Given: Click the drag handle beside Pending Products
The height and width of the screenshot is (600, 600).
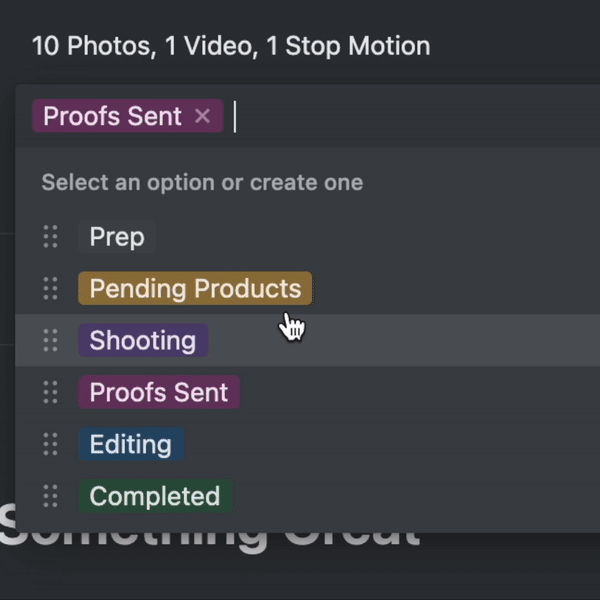Looking at the screenshot, I should tap(50, 289).
